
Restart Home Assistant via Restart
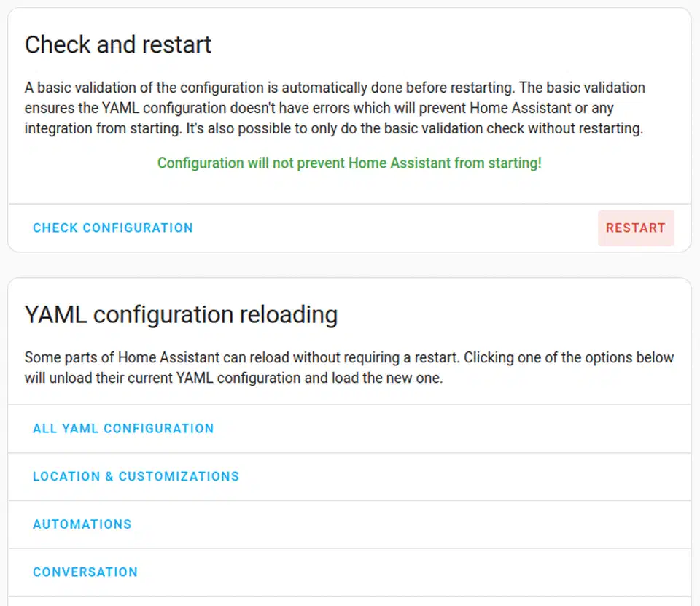click(x=635, y=228)
